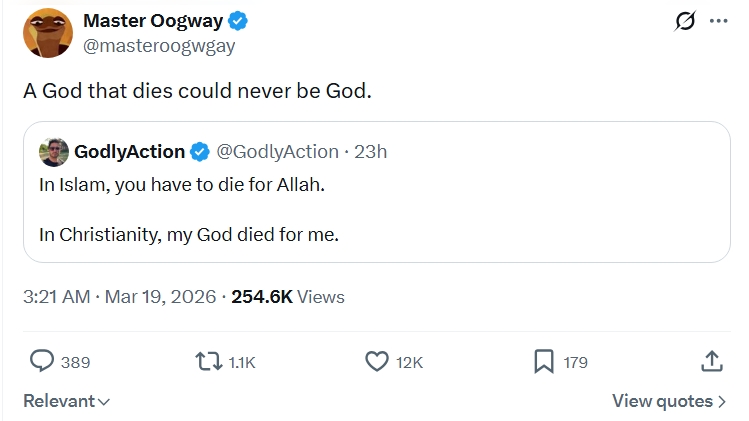Click Master Oogway's verified badge
The width and height of the screenshot is (749, 421).
pyautogui.click(x=239, y=20)
